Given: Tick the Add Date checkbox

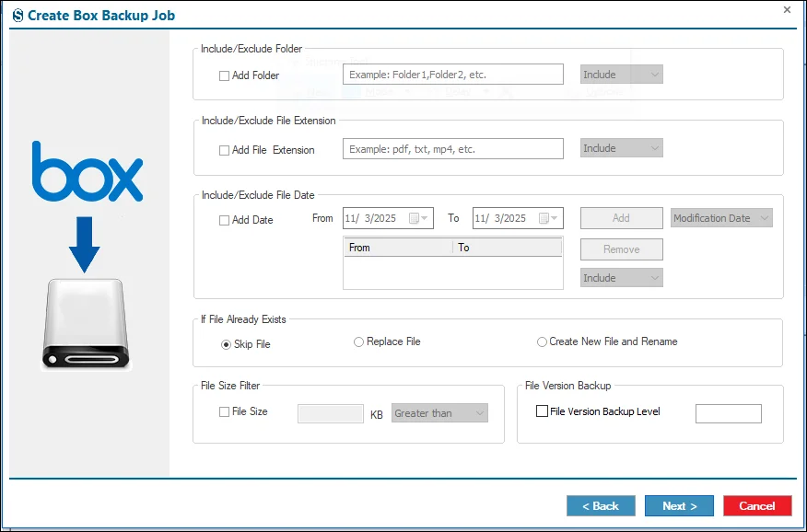Looking at the screenshot, I should click(225, 221).
